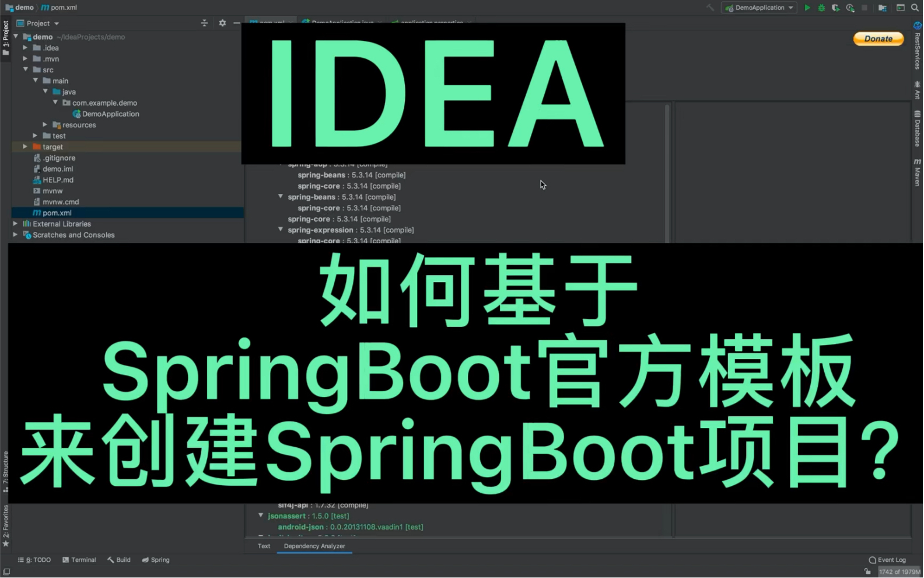Screen dimensions: 924x578
Task: Expand the .idea folder
Action: tap(25, 48)
